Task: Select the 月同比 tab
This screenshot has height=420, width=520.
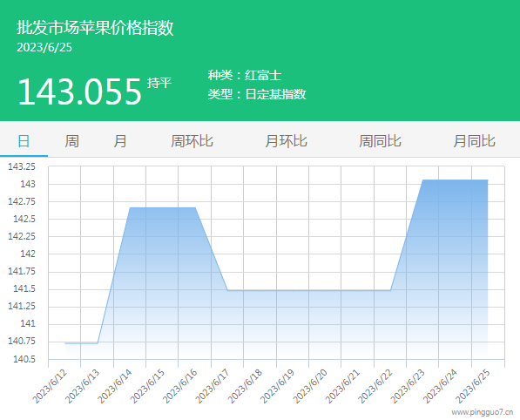Action: (x=474, y=141)
